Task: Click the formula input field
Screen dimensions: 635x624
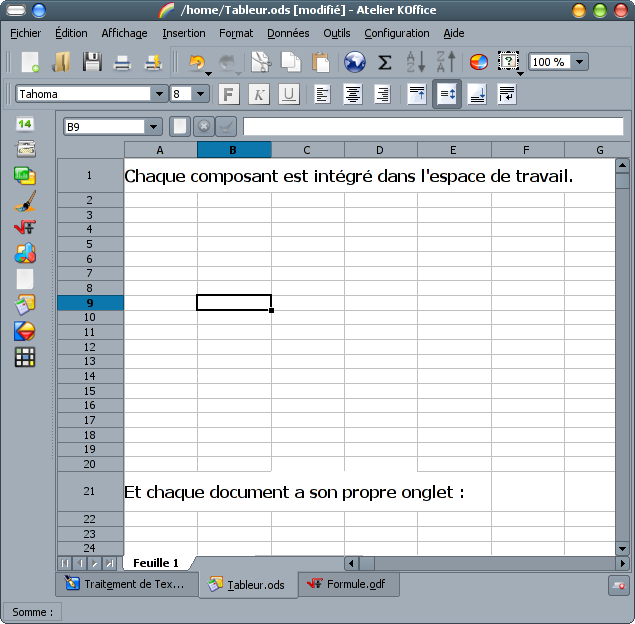Action: 433,127
